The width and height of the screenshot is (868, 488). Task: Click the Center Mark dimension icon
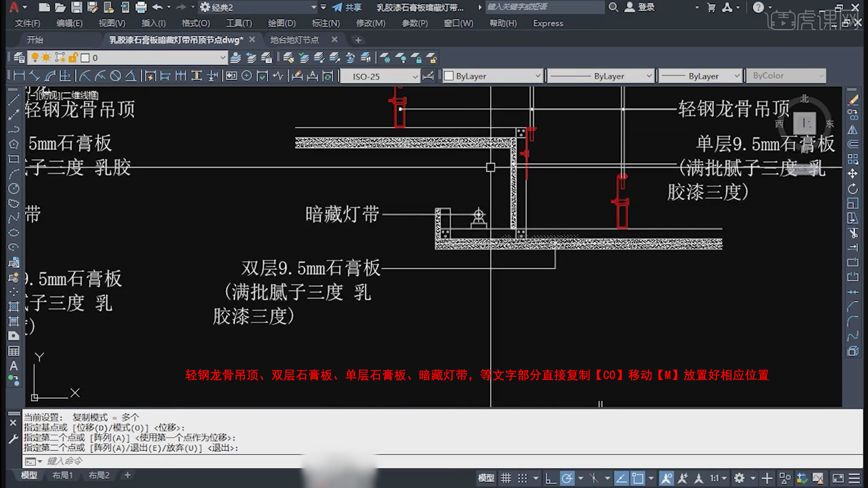246,76
